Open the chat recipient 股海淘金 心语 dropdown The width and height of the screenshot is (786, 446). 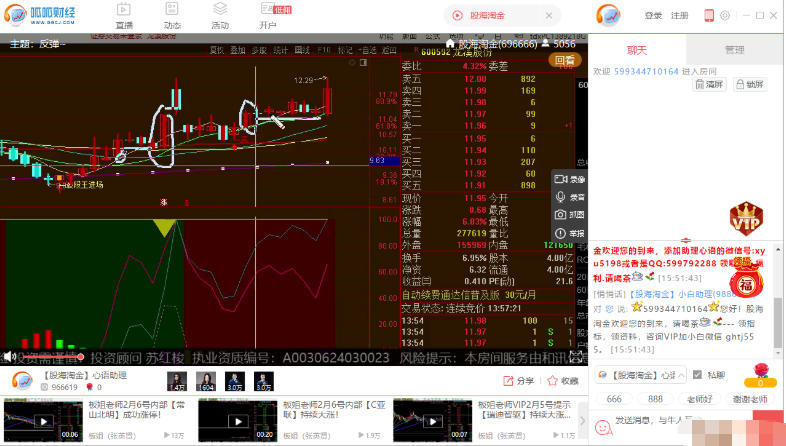tap(641, 375)
